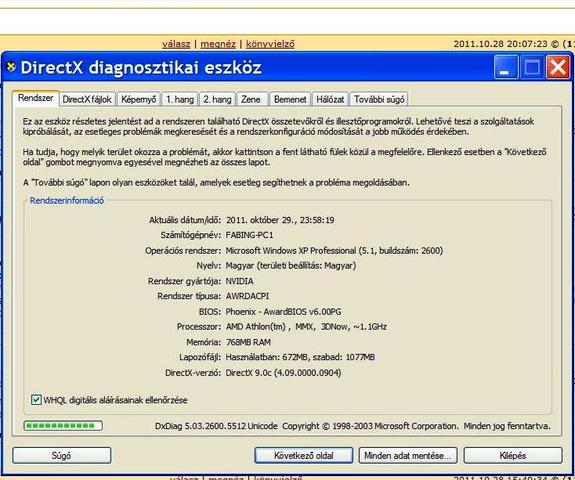Screen dimensions: 575x480
Task: Open the DirectX fájlok tab
Action: pos(87,99)
